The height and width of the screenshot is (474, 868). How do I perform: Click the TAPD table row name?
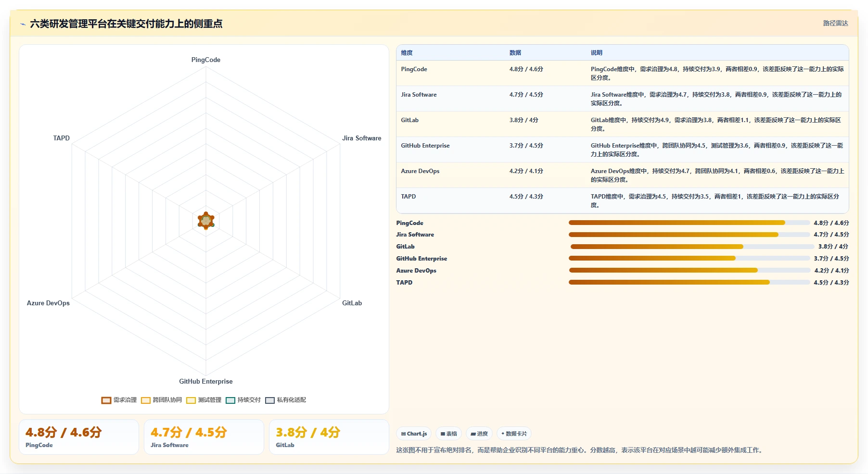tap(408, 197)
